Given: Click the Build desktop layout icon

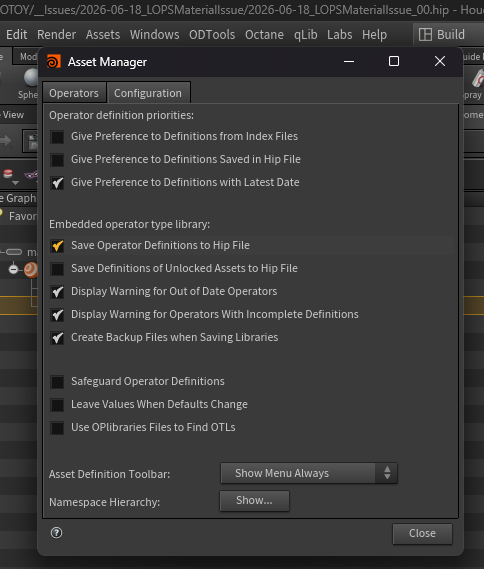Looking at the screenshot, I should click(x=425, y=34).
